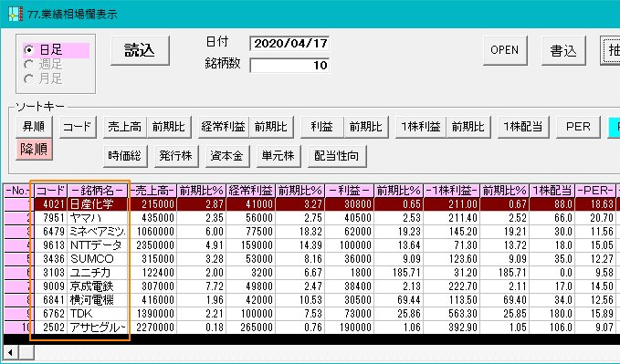Select the 横河電機 name cell

[x=98, y=300]
